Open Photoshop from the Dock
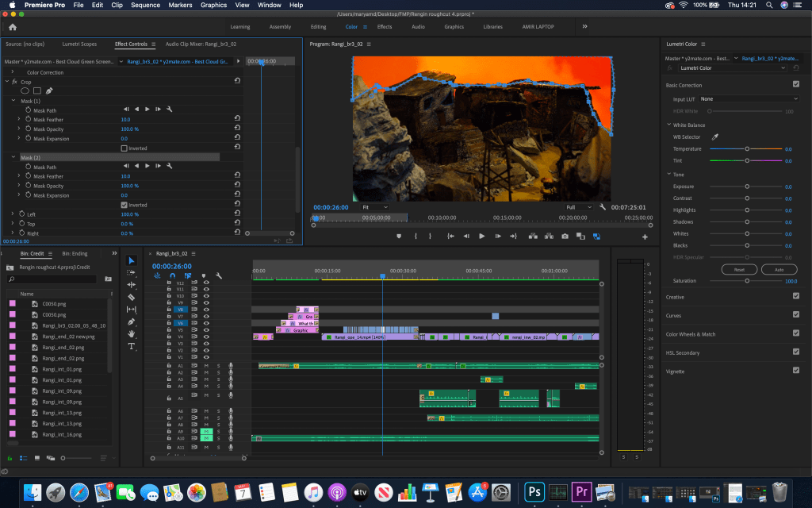This screenshot has width=812, height=508. tap(535, 491)
